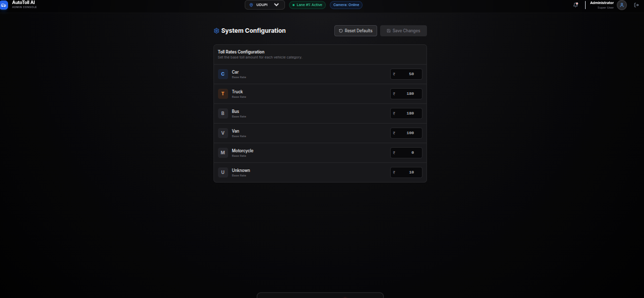Click the Car category C icon
Screen dimensions: 644x298
[x=223, y=74]
